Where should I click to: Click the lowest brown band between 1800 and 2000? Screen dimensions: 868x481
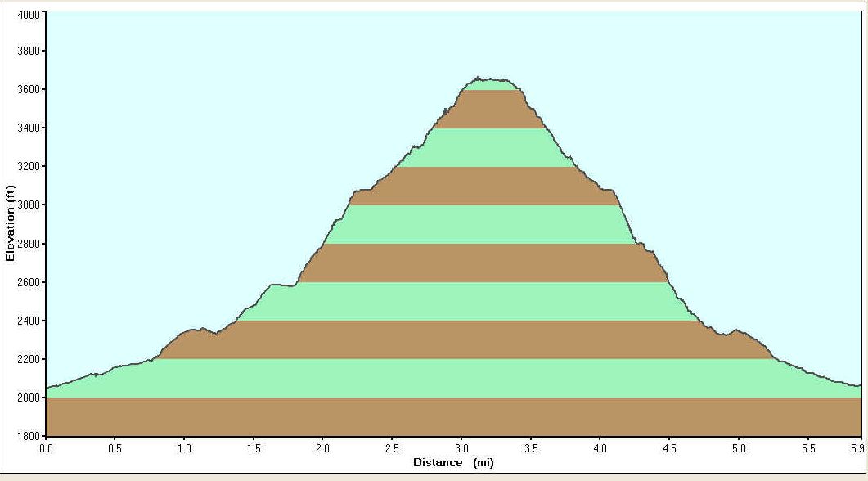453,416
